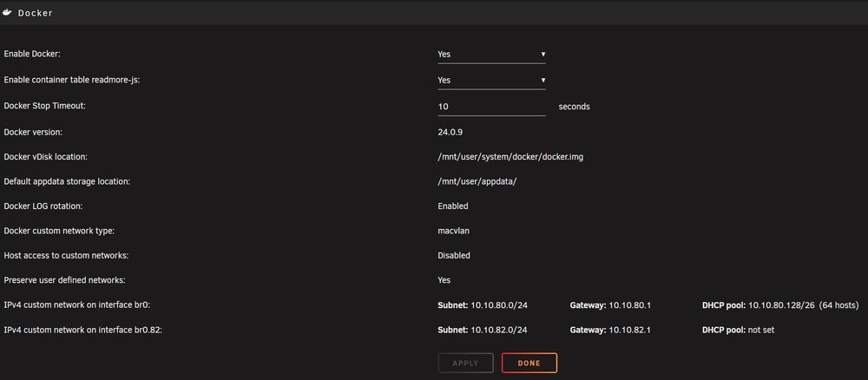Select 'Docker custom network type:' label

(x=59, y=231)
